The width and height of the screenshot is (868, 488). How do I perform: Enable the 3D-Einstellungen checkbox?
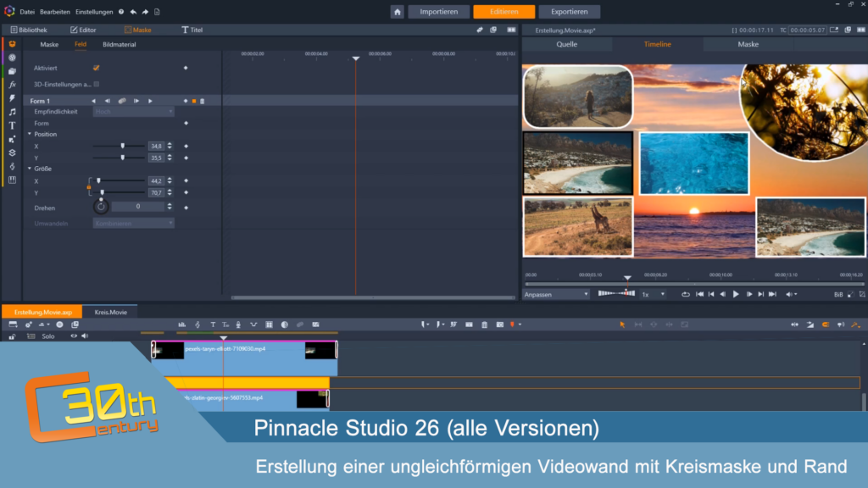click(x=97, y=84)
